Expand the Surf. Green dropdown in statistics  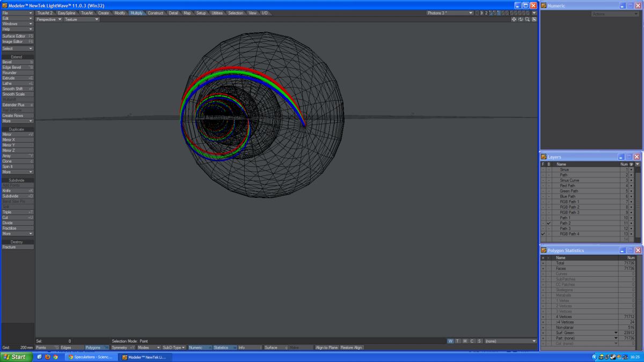point(616,333)
